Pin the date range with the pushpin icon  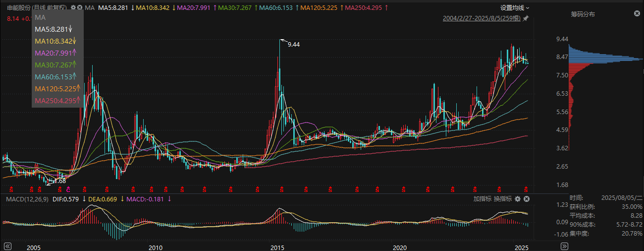click(x=526, y=18)
